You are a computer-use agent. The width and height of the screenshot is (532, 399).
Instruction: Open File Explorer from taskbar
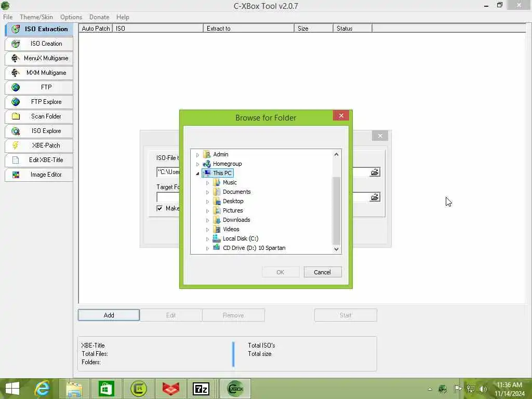(x=74, y=389)
